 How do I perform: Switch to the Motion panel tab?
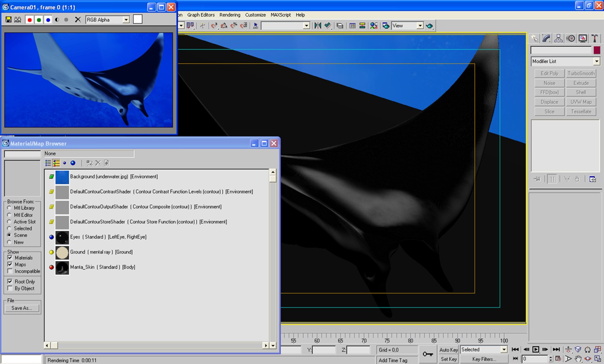pos(571,38)
